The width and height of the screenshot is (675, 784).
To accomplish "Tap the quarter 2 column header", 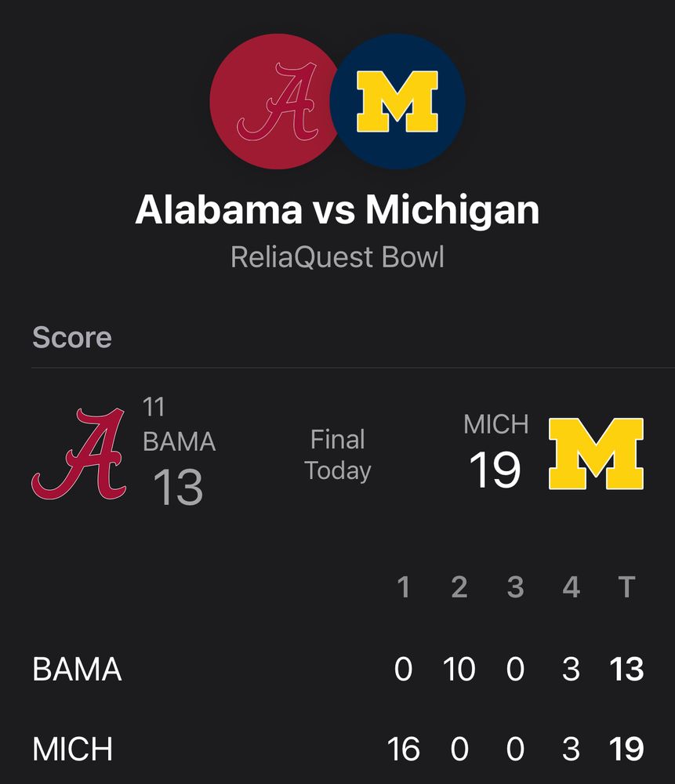I will pyautogui.click(x=459, y=587).
